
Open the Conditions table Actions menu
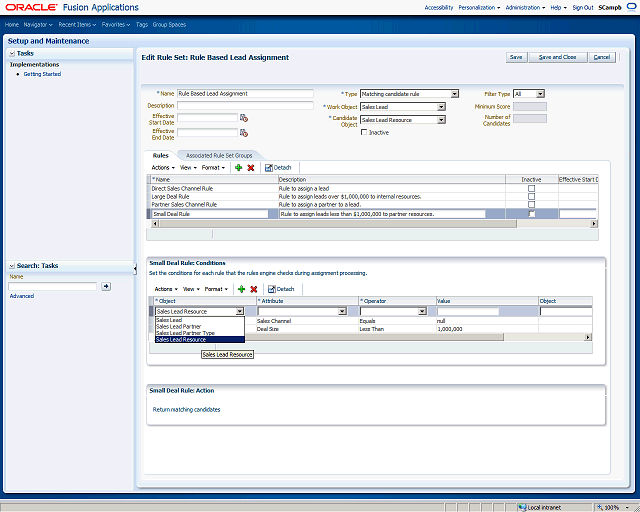click(166, 289)
